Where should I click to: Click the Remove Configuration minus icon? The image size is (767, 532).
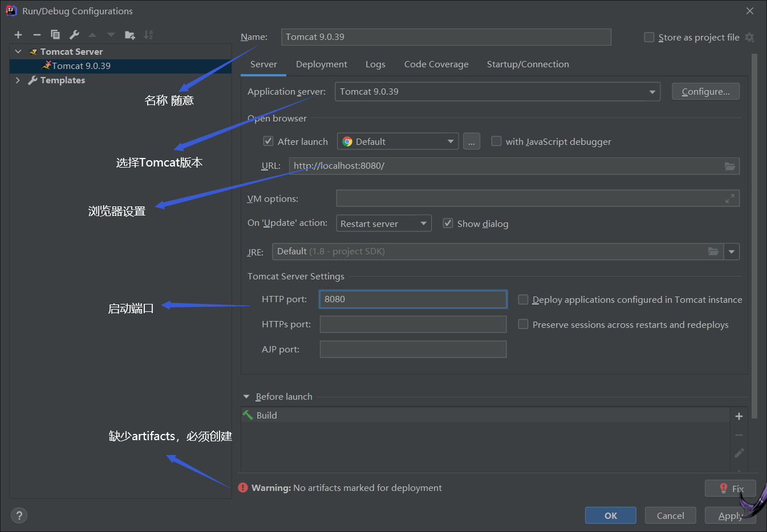pos(37,35)
